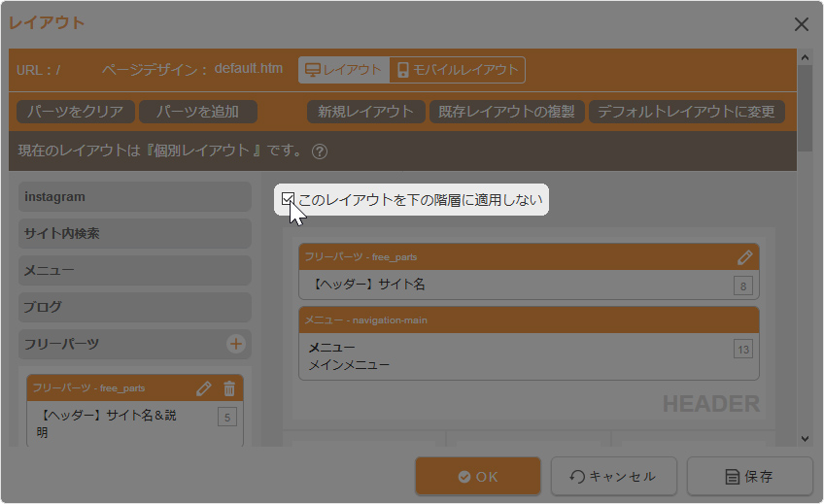Expand the サイト内検索 parts category
Screen dimensions: 824x504
tap(134, 234)
